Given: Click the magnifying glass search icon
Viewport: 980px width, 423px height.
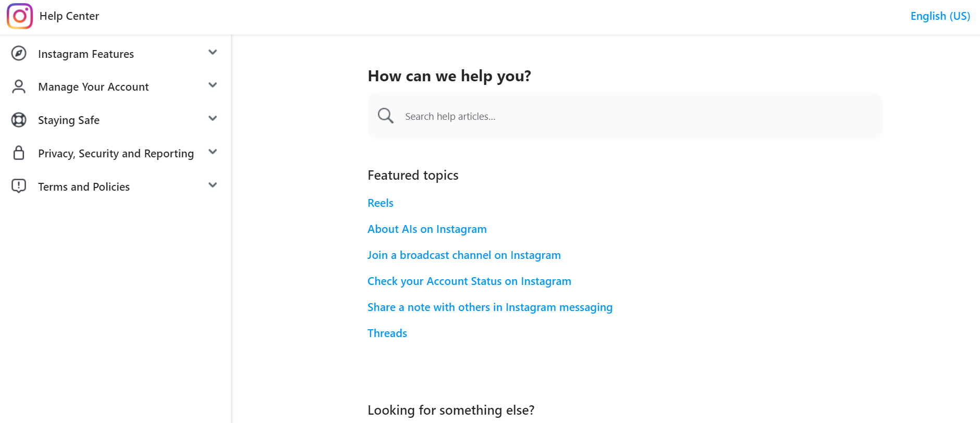Looking at the screenshot, I should click(x=385, y=115).
